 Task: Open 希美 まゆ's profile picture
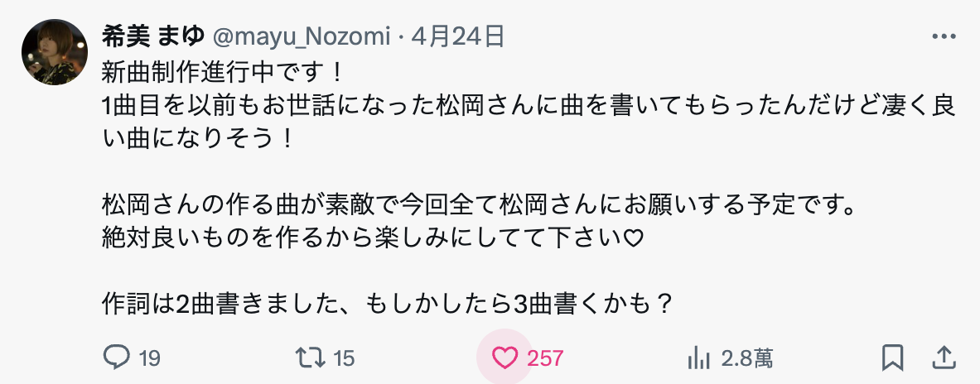[55, 52]
